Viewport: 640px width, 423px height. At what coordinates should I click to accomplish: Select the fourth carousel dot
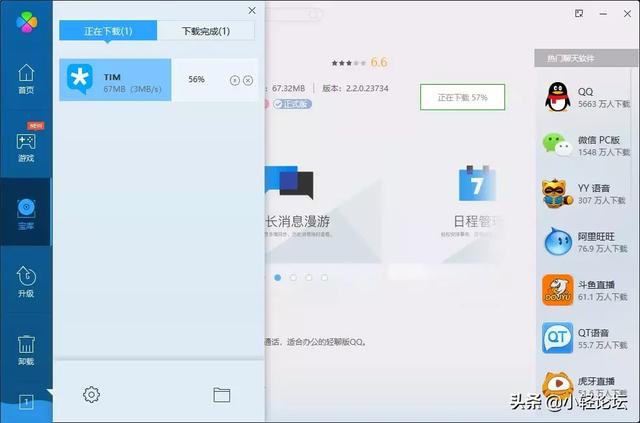[x=324, y=278]
